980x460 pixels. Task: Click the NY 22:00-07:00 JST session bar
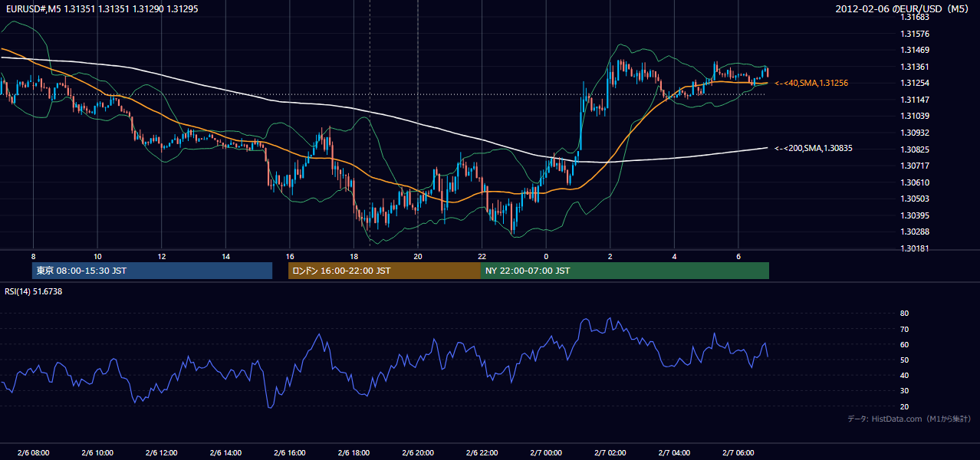point(625,271)
